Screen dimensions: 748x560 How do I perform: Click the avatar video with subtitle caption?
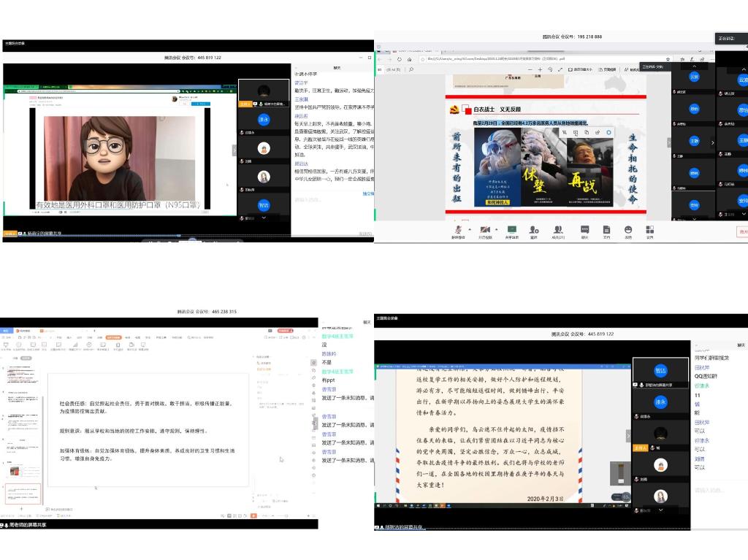(119, 161)
